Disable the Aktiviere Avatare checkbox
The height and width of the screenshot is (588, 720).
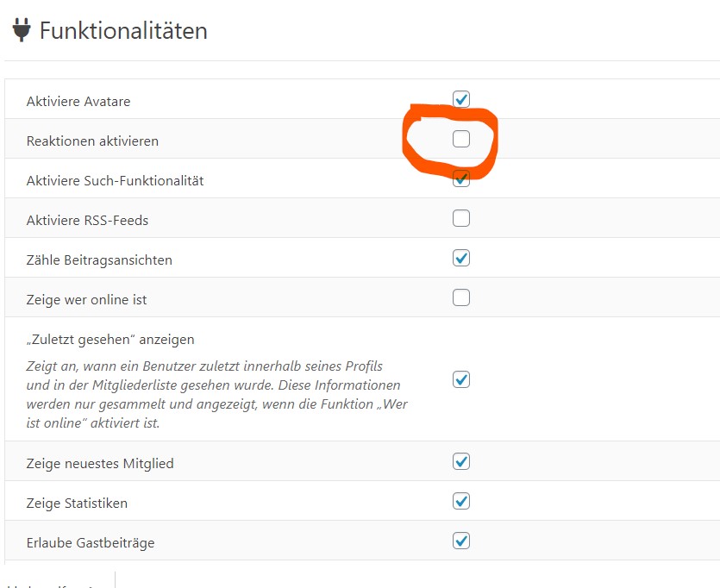tap(461, 99)
